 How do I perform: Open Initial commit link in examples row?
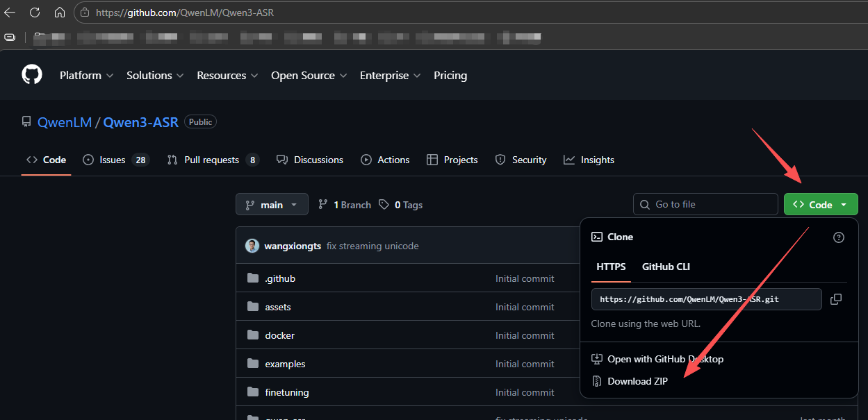(525, 364)
